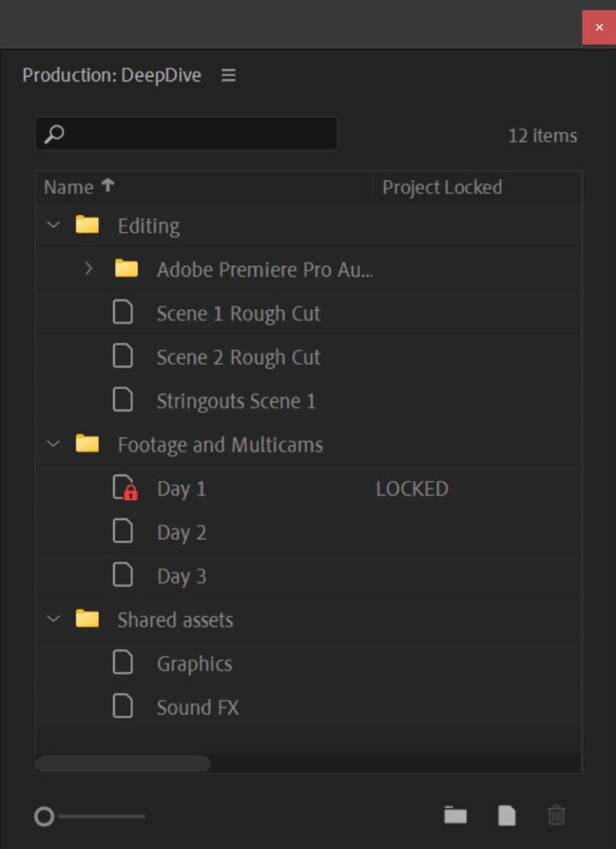The width and height of the screenshot is (616, 849).
Task: Open the Graphics project
Action: coord(194,663)
